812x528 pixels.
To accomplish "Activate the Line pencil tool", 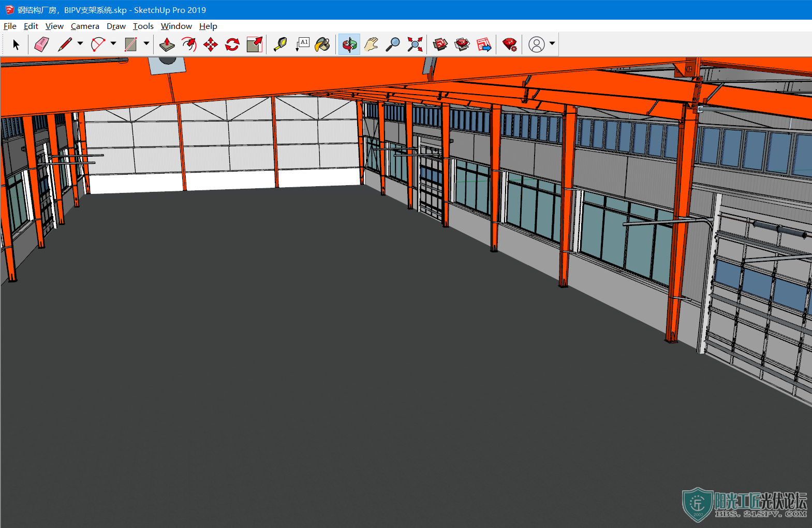I will click(65, 45).
